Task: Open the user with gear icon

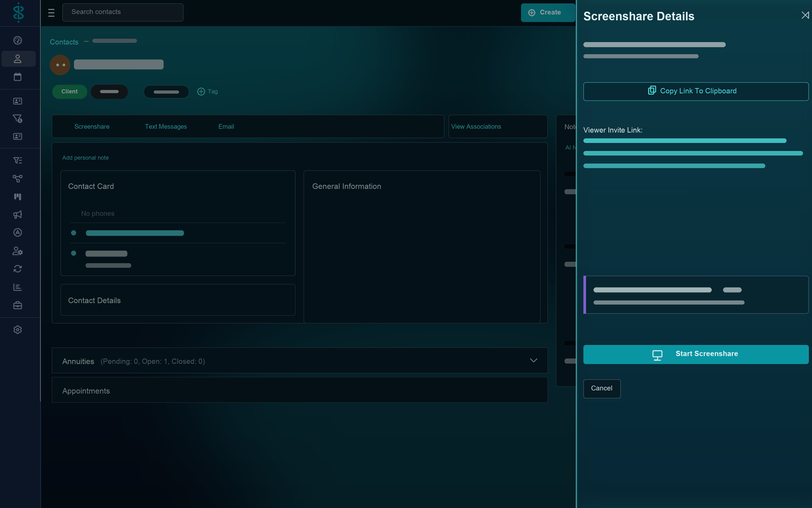Action: [17, 251]
